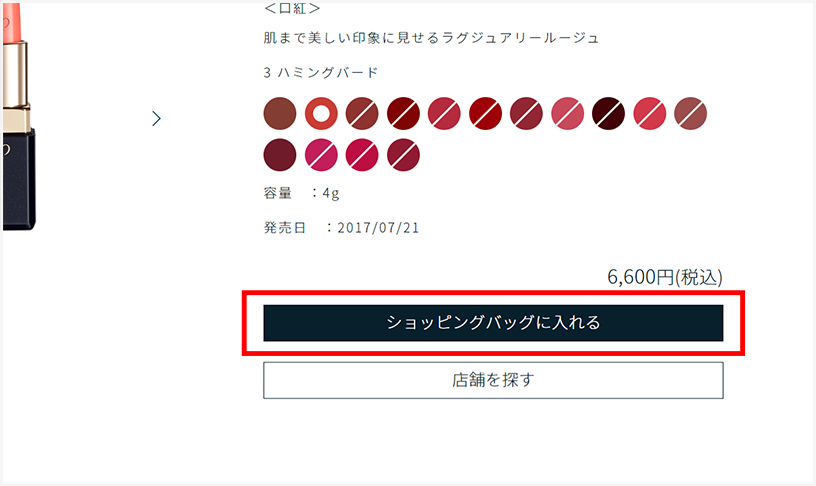This screenshot has height=486, width=816.
Task: Click the 6,600円(税込) price text
Action: click(665, 277)
